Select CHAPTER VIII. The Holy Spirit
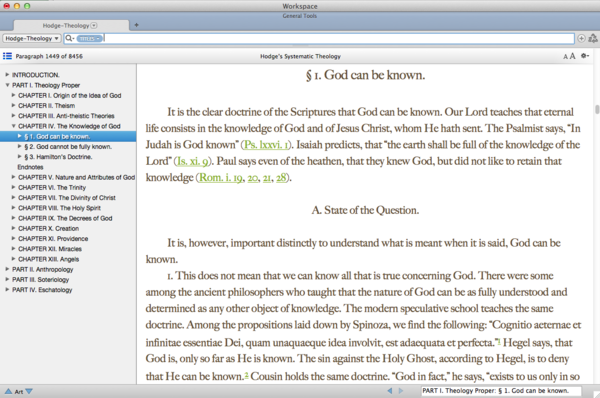600x398 pixels. coord(59,208)
